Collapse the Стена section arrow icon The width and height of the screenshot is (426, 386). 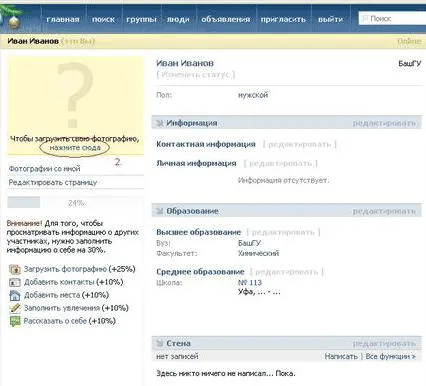pyautogui.click(x=160, y=343)
